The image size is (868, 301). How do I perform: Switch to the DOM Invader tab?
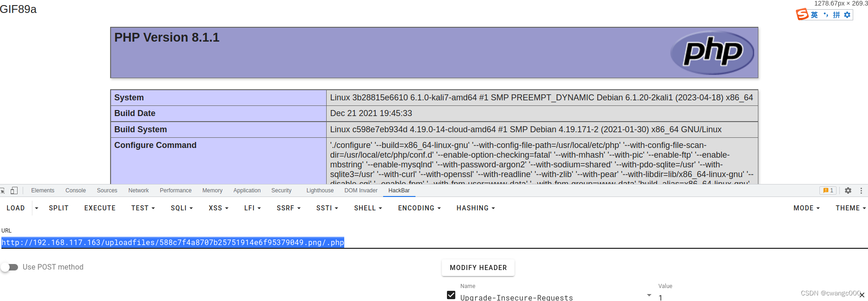click(x=361, y=190)
